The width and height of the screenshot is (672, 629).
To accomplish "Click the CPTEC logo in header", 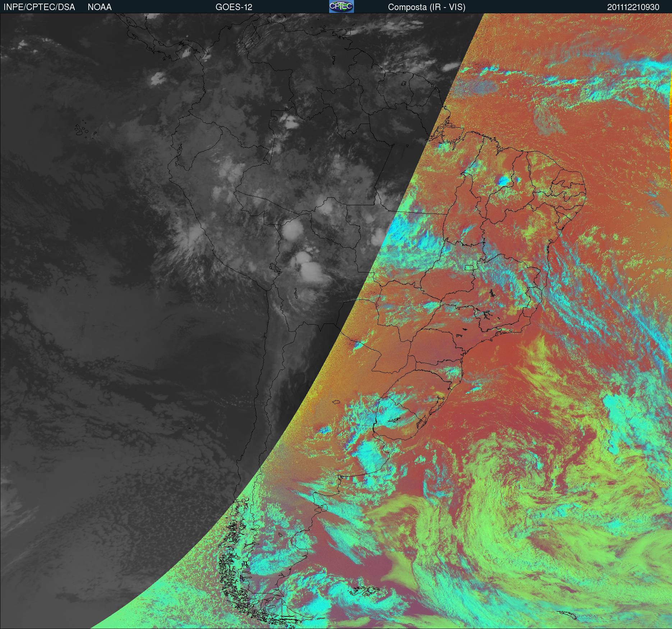I will pyautogui.click(x=341, y=6).
